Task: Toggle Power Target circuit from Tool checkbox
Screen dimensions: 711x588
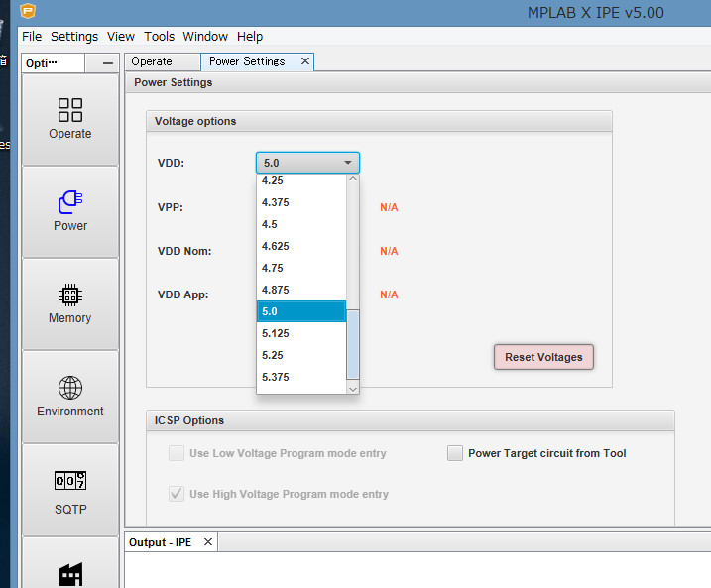Action: tap(455, 453)
